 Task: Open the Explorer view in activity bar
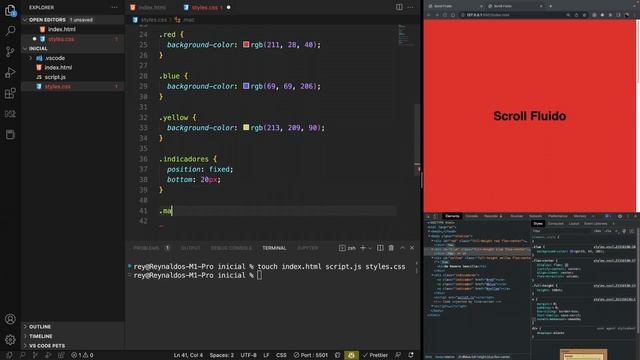coord(10,10)
